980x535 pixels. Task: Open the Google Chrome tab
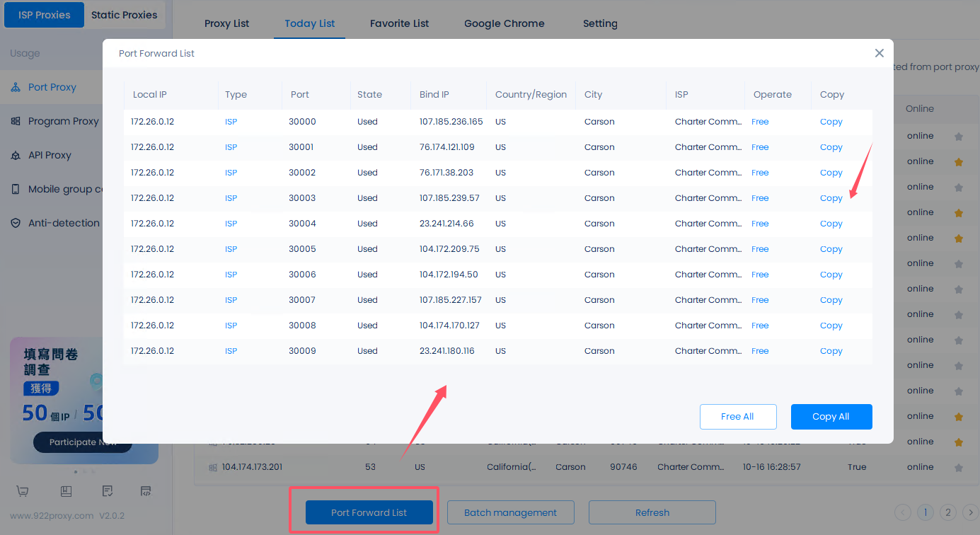click(x=505, y=23)
